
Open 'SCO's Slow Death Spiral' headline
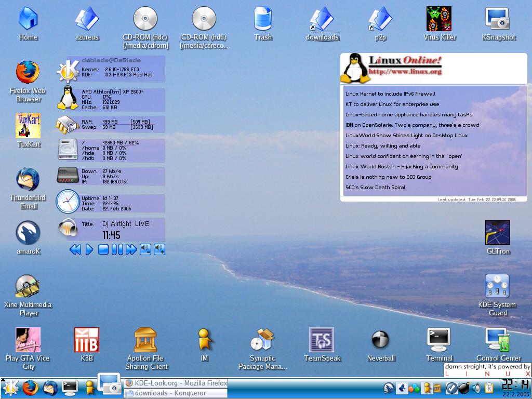pyautogui.click(x=375, y=187)
